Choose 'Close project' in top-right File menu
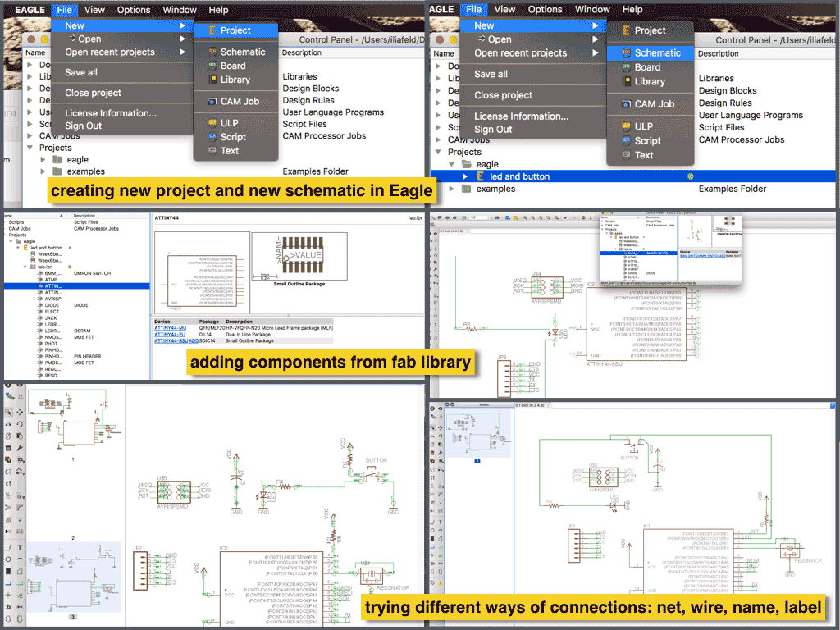 503,95
